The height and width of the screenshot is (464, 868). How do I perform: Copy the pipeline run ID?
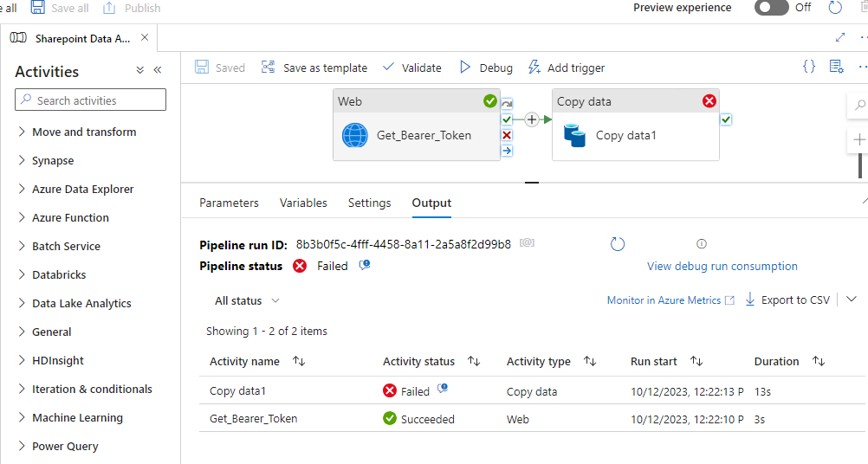pyautogui.click(x=527, y=243)
